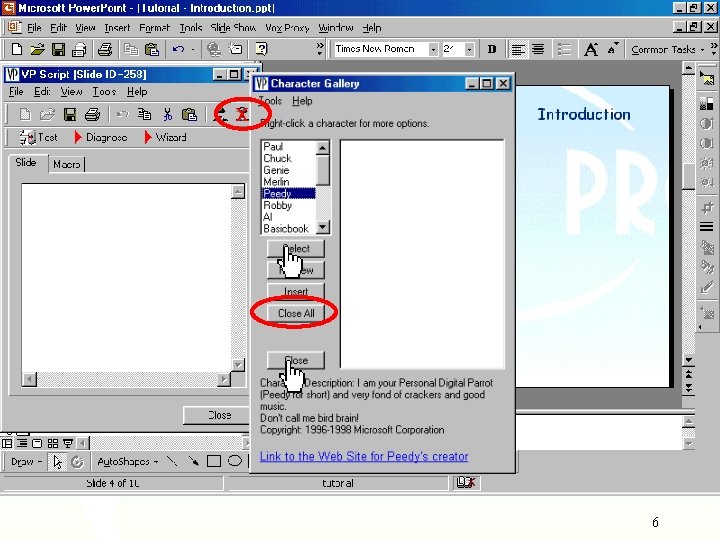The width and height of the screenshot is (720, 540).
Task: Open Common Tasks dropdown
Action: [667, 49]
